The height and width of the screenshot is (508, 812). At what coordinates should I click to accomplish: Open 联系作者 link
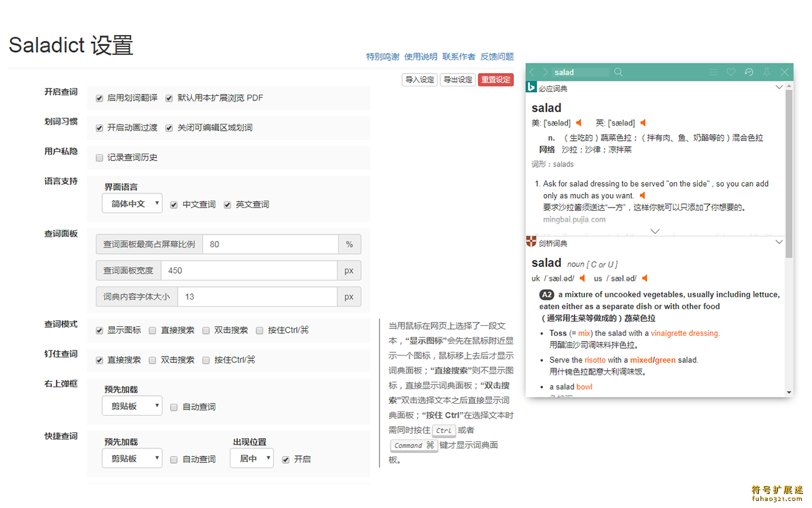[459, 57]
